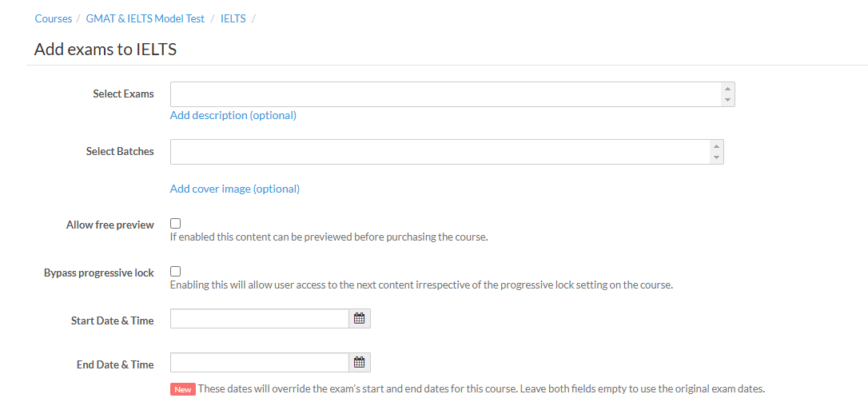Click the Allow free preview label
This screenshot has width=868, height=402.
click(x=110, y=225)
